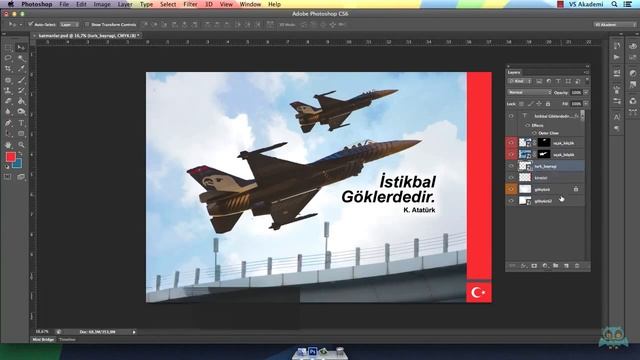
Task: Switch to the Layers panel tab
Action: (x=514, y=72)
